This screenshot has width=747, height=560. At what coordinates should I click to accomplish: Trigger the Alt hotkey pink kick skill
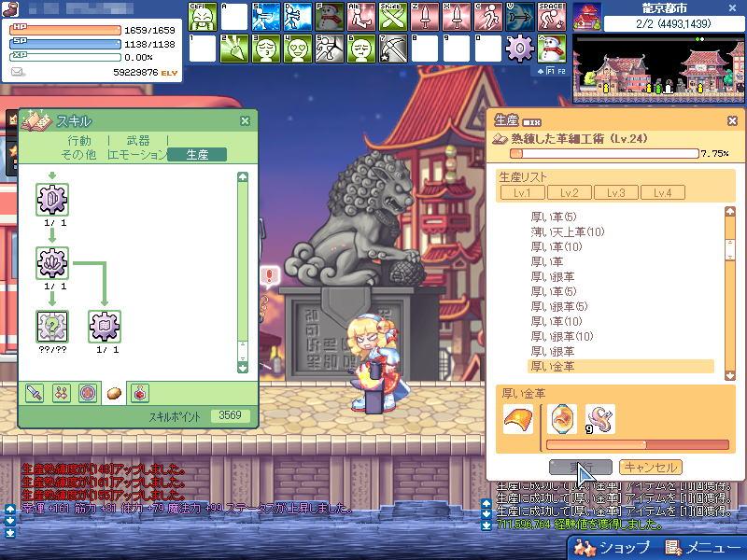[x=361, y=17]
